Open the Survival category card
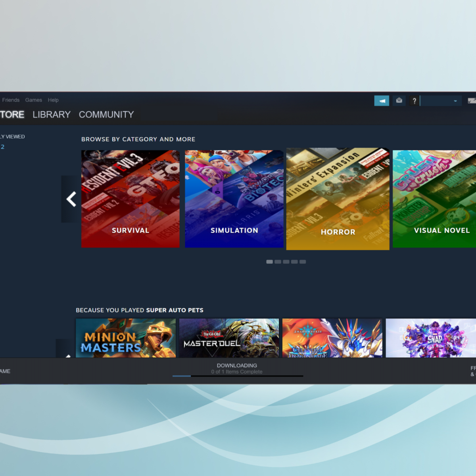 [x=131, y=199]
